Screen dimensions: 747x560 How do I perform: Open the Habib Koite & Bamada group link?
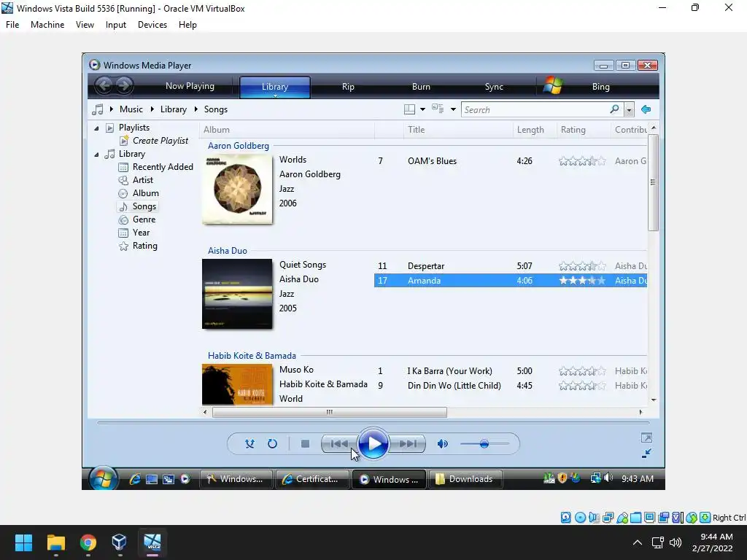252,356
